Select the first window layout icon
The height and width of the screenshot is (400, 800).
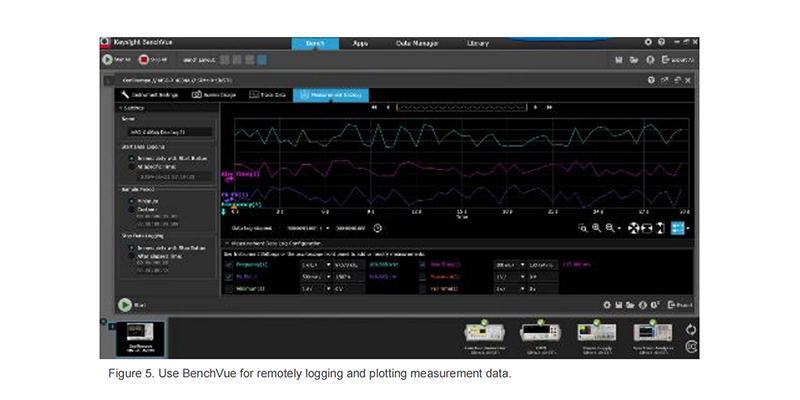tap(225, 60)
